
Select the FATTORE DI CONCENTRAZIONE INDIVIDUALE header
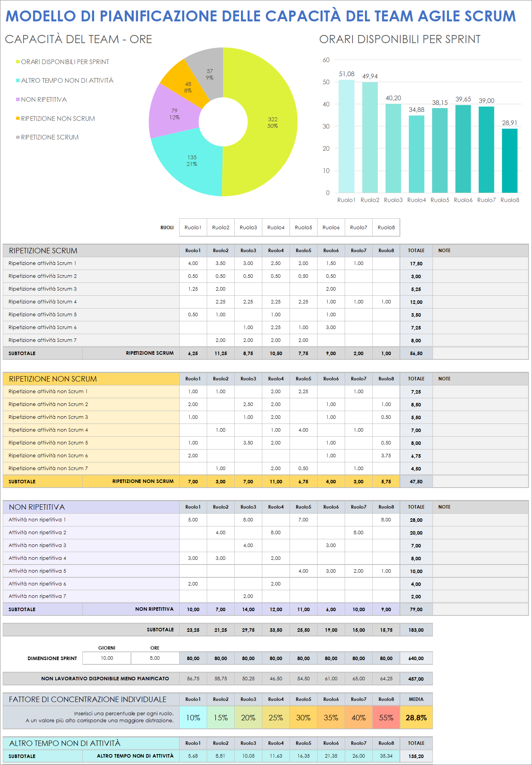(91, 699)
